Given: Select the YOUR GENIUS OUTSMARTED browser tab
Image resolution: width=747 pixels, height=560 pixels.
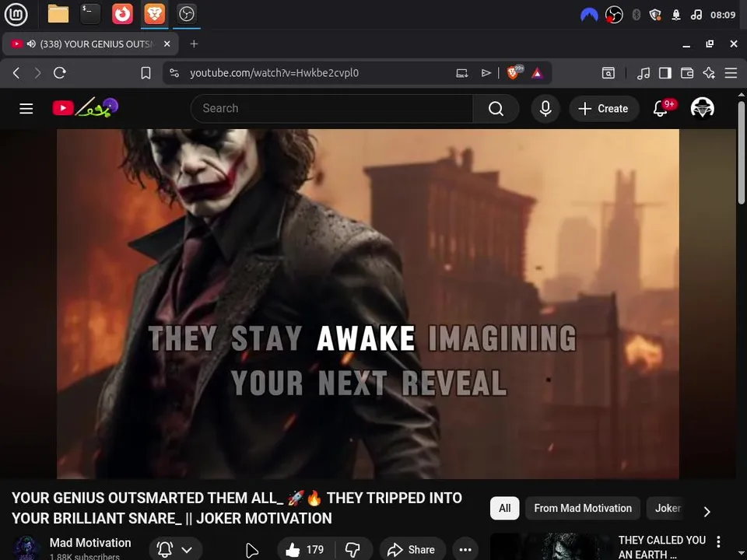Looking at the screenshot, I should 90,44.
